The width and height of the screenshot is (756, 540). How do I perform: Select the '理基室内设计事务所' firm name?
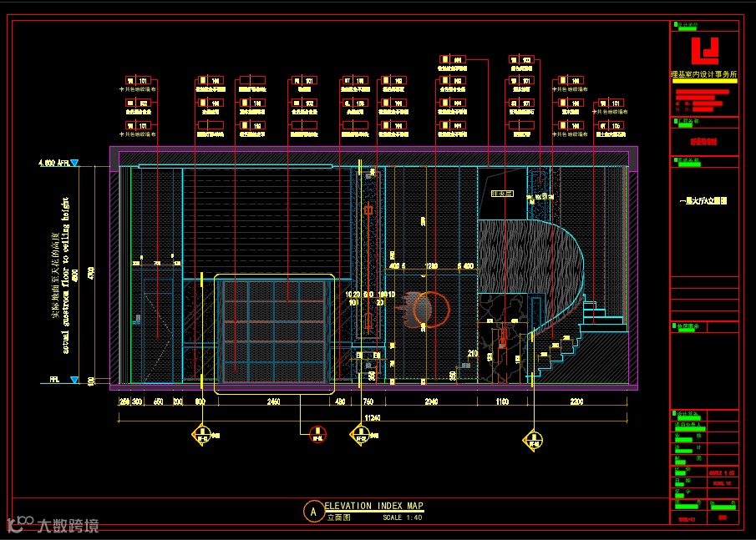coord(704,74)
